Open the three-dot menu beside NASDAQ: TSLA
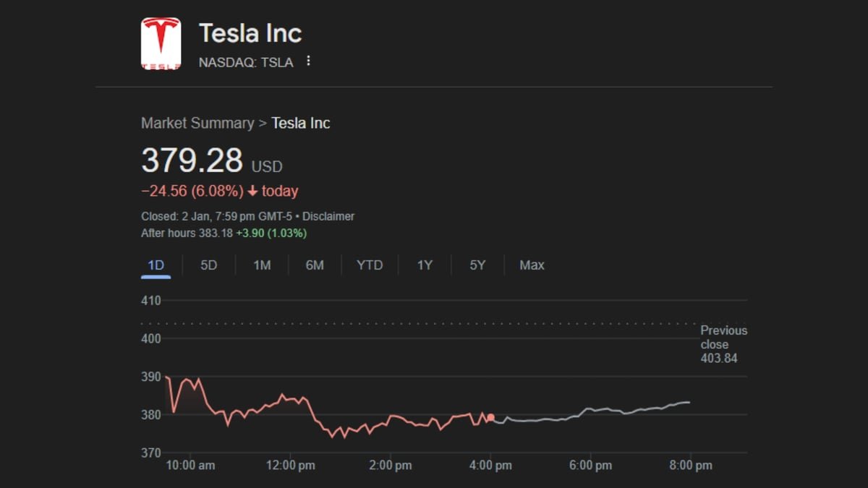The width and height of the screenshot is (868, 488). pos(308,61)
